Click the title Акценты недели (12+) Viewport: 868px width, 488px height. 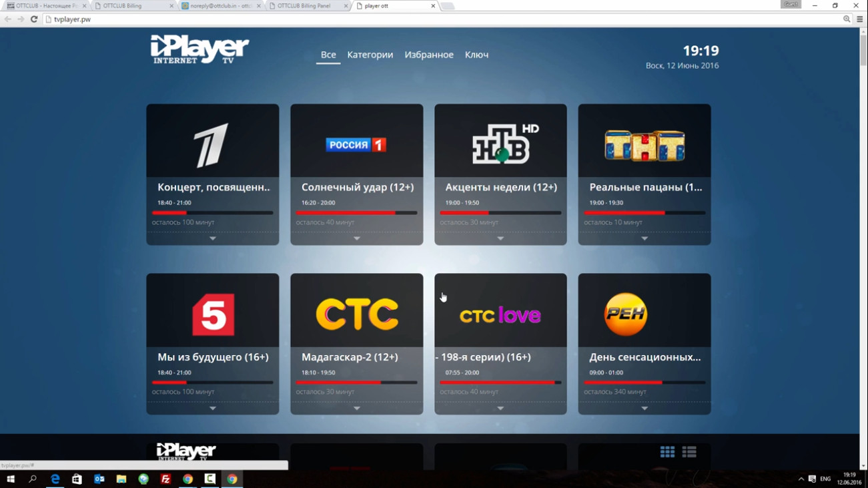[x=501, y=188]
